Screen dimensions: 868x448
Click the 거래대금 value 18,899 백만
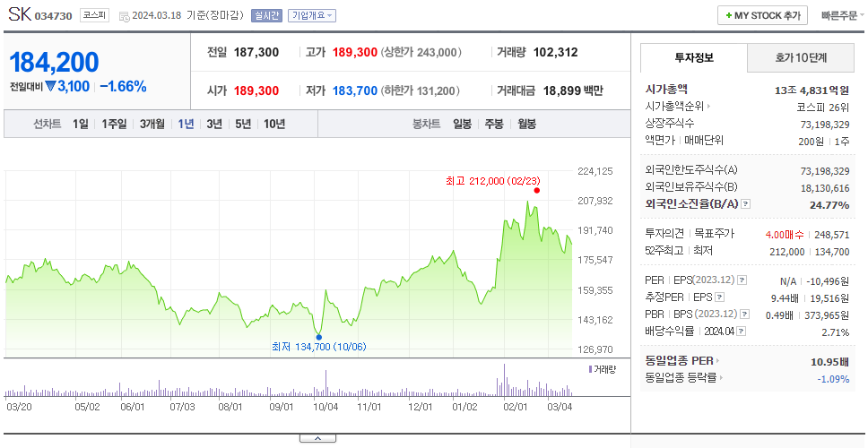coord(573,90)
